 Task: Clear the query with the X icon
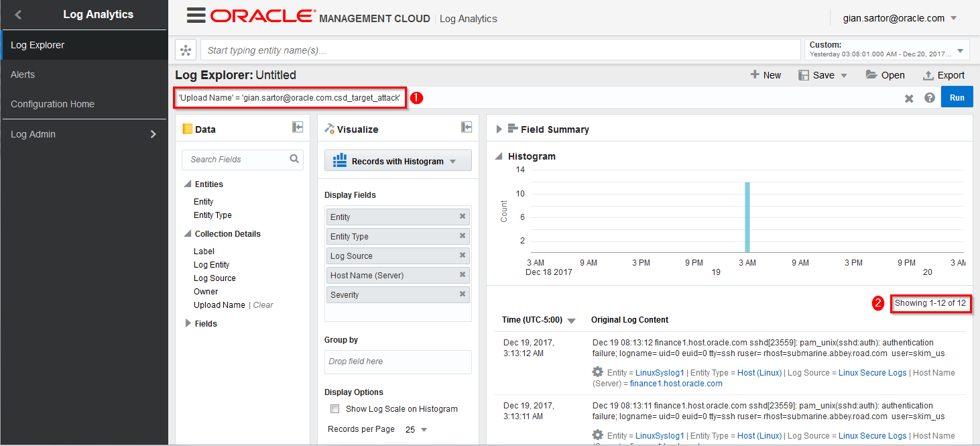(909, 98)
